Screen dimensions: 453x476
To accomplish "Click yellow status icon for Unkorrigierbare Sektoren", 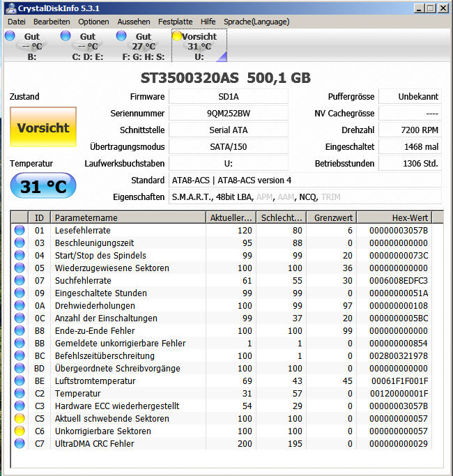I will [20, 431].
